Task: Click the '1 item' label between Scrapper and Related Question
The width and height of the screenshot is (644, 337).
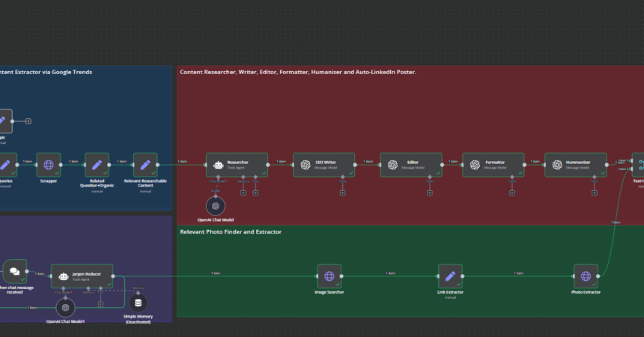Action: click(x=73, y=162)
